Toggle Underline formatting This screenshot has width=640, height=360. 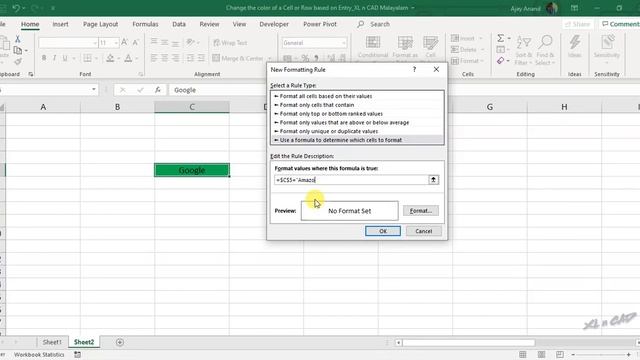pos(65,58)
